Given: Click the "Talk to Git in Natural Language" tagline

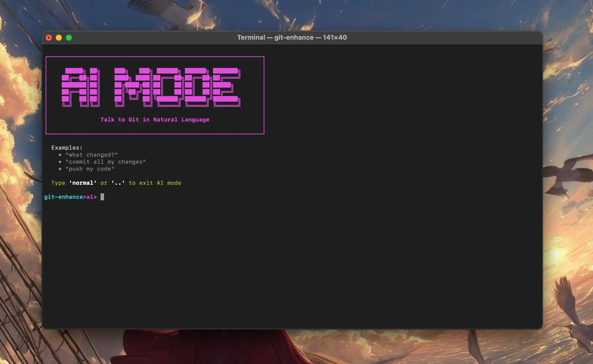Looking at the screenshot, I should 155,120.
